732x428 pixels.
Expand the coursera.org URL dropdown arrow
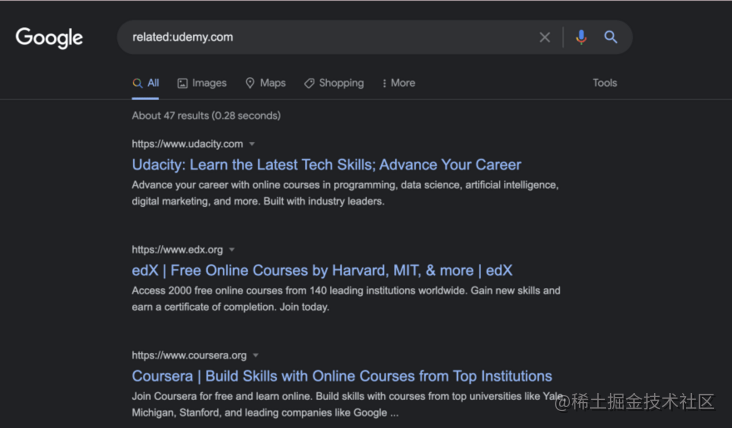(255, 355)
